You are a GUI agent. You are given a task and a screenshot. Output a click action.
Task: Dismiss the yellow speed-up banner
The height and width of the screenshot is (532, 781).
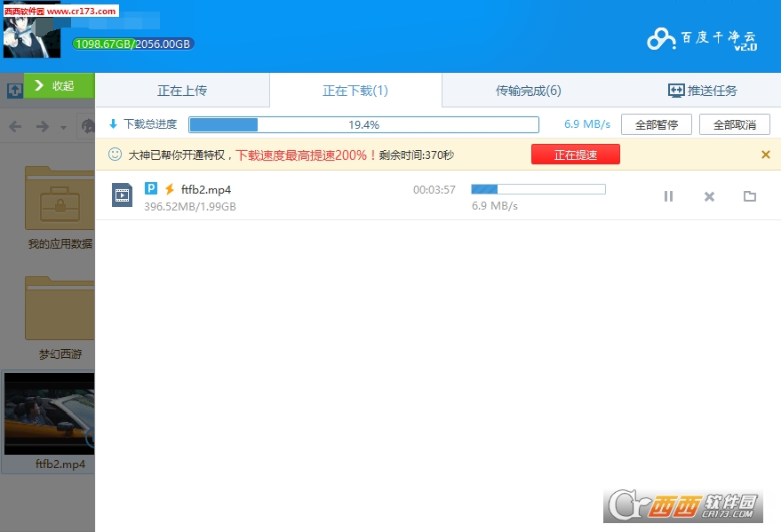766,155
